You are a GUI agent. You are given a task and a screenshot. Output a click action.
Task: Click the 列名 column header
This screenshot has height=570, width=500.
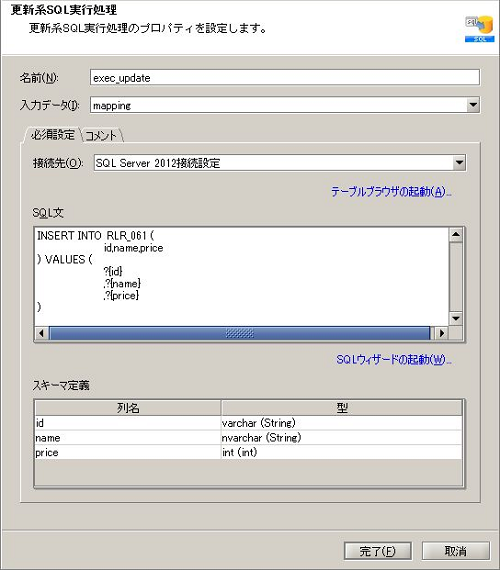(128, 408)
